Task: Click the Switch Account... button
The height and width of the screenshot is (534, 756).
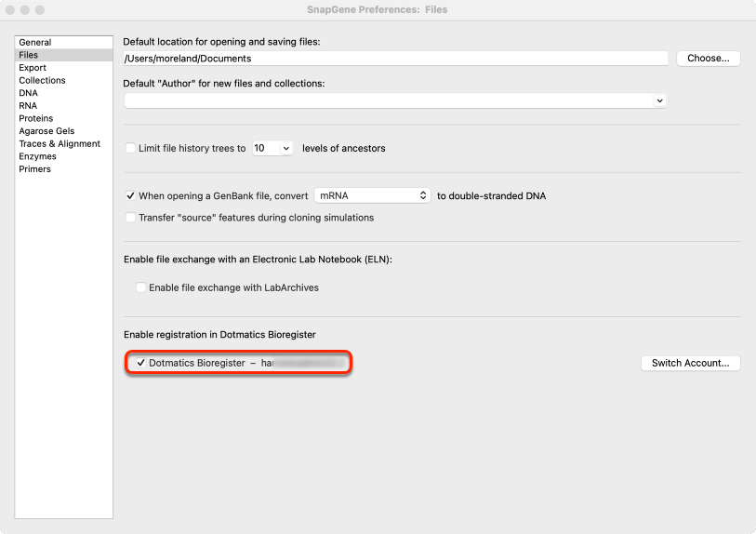Action: click(x=690, y=363)
